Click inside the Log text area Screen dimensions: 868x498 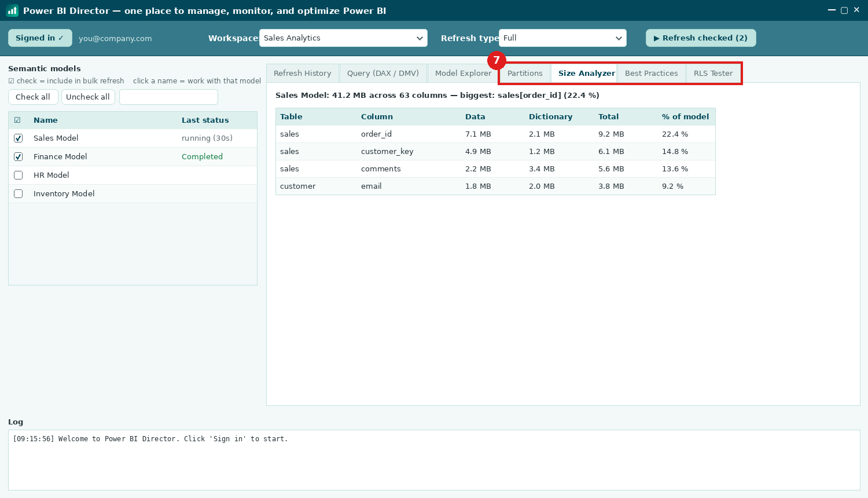coord(434,460)
